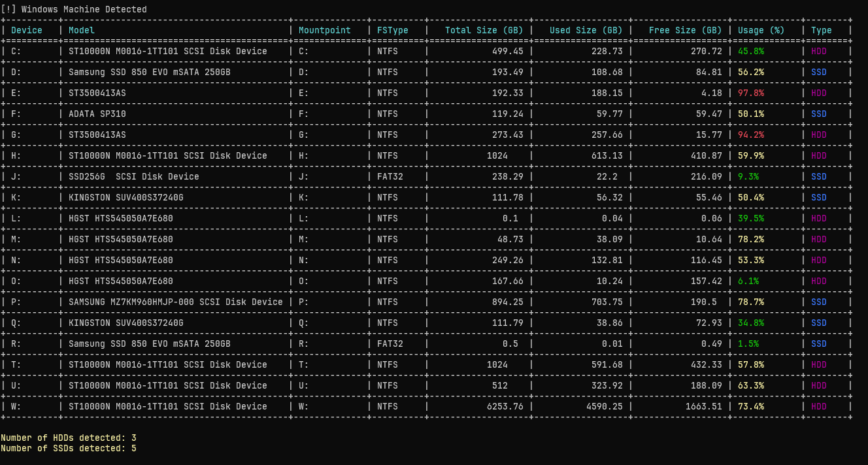Image resolution: width=868 pixels, height=465 pixels.
Task: Click the 'FSType' column header
Action: tap(392, 30)
